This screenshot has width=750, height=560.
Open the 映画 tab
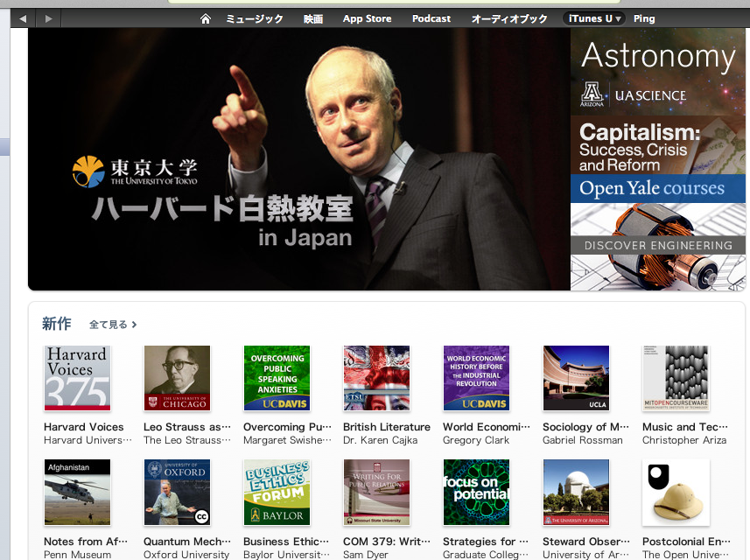pyautogui.click(x=313, y=18)
